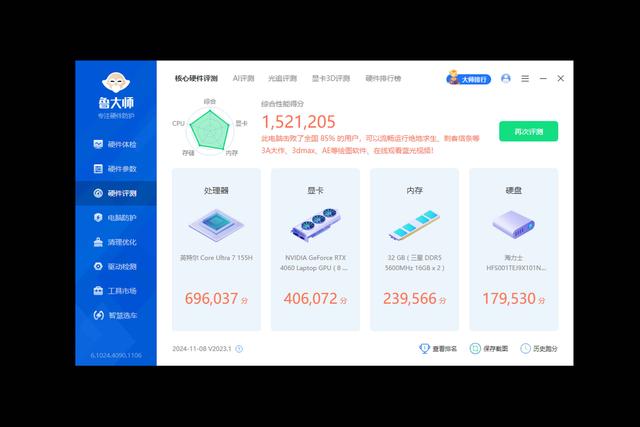Open the hamburger main menu icon
The height and width of the screenshot is (427, 640).
525,78
